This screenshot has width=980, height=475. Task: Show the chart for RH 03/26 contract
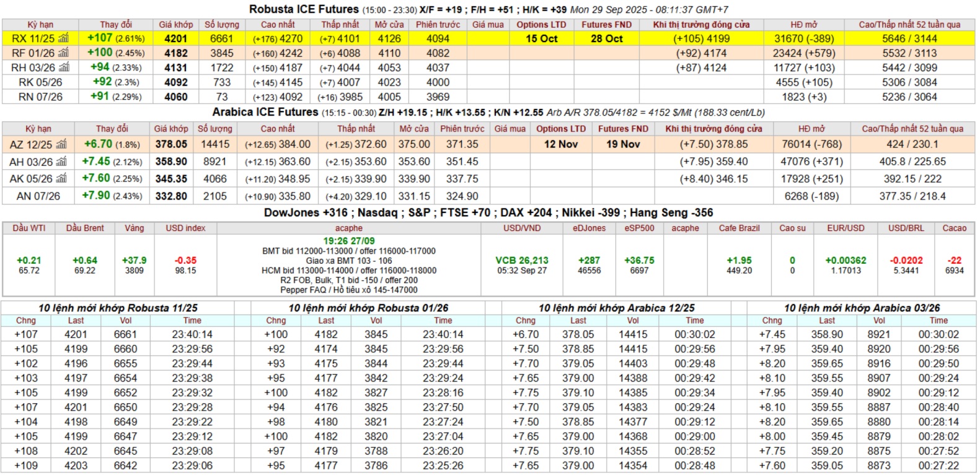click(64, 68)
